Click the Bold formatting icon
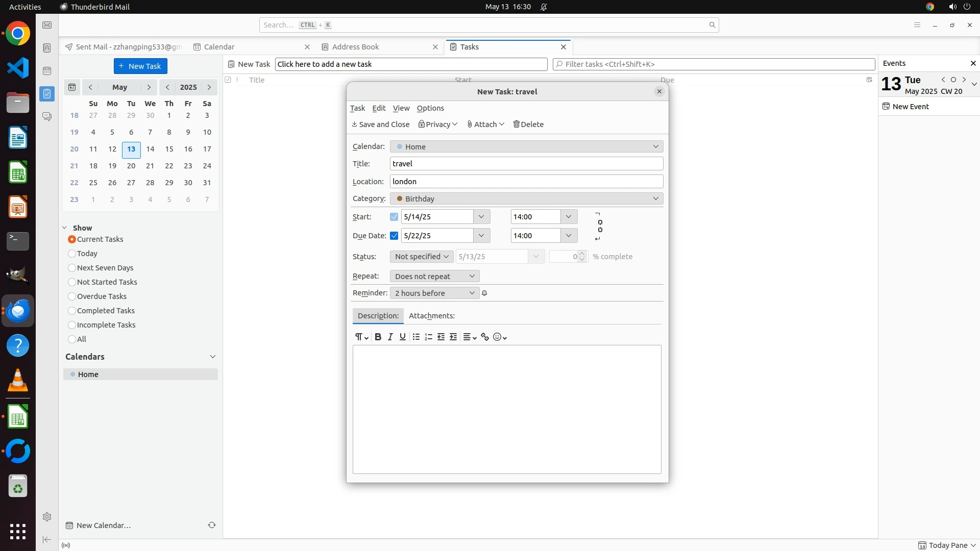The width and height of the screenshot is (980, 551). [x=378, y=337]
